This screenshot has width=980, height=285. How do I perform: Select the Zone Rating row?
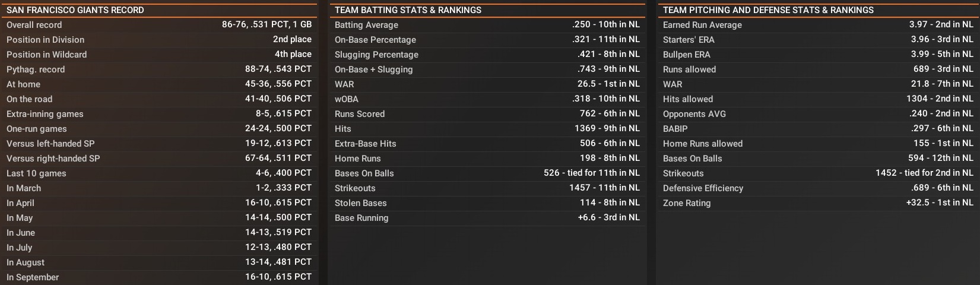tap(817, 203)
